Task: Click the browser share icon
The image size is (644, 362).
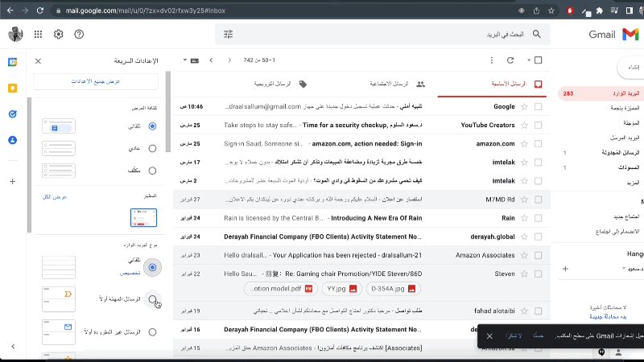Action: pos(536,10)
